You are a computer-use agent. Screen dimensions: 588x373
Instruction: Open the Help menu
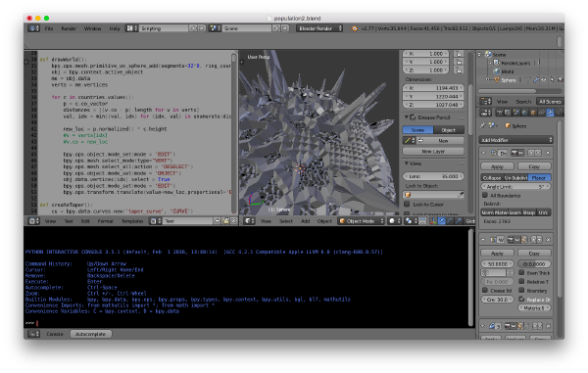[115, 28]
